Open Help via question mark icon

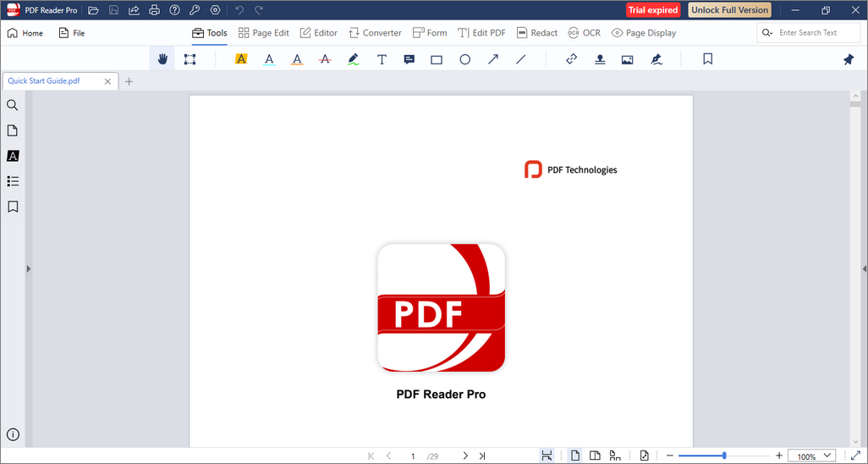(175, 10)
